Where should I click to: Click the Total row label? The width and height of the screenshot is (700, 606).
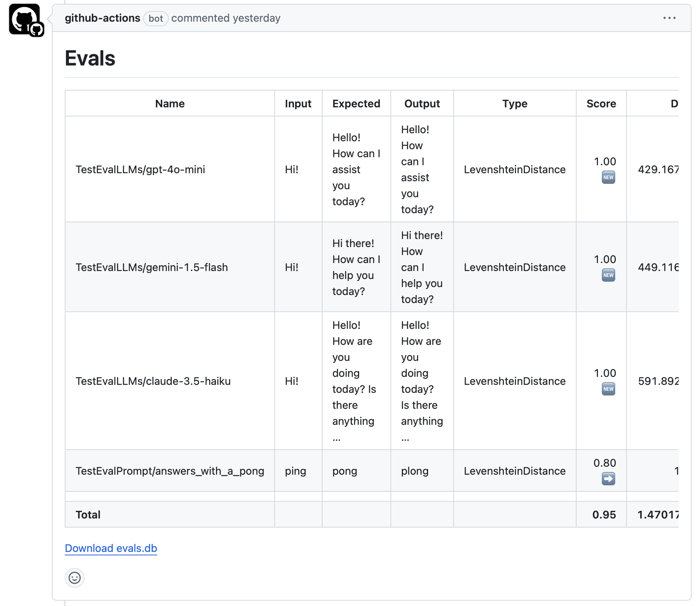click(88, 515)
